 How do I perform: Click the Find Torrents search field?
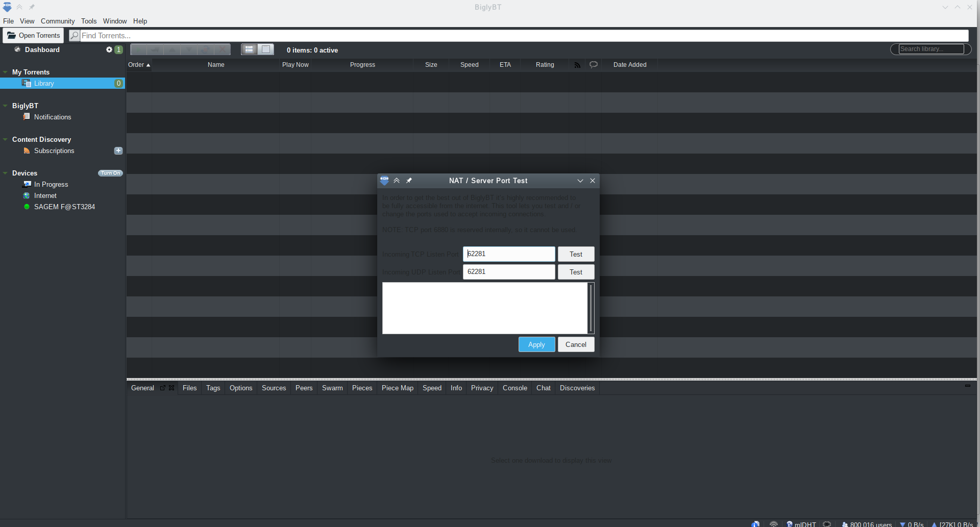(204, 35)
